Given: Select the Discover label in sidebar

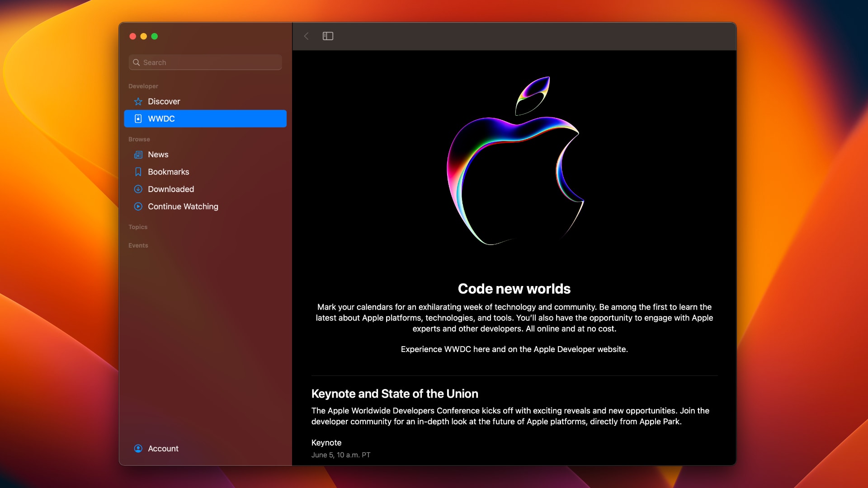Looking at the screenshot, I should click(x=164, y=102).
